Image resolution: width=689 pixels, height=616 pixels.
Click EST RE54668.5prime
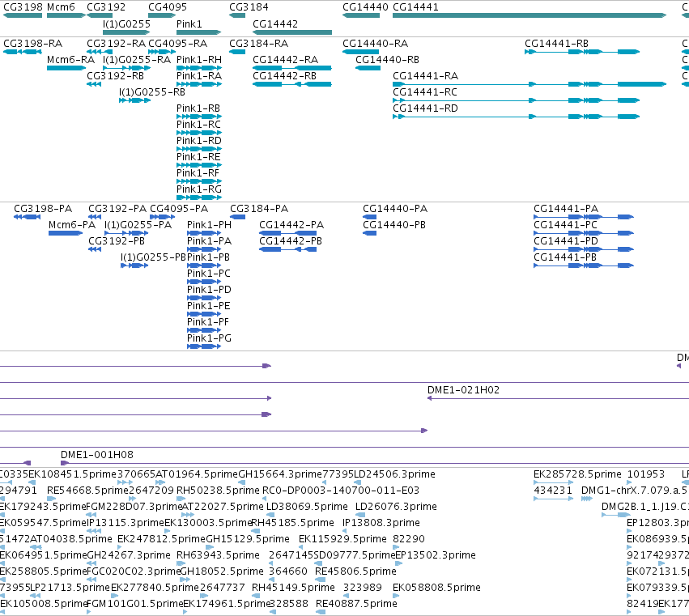tap(87, 491)
